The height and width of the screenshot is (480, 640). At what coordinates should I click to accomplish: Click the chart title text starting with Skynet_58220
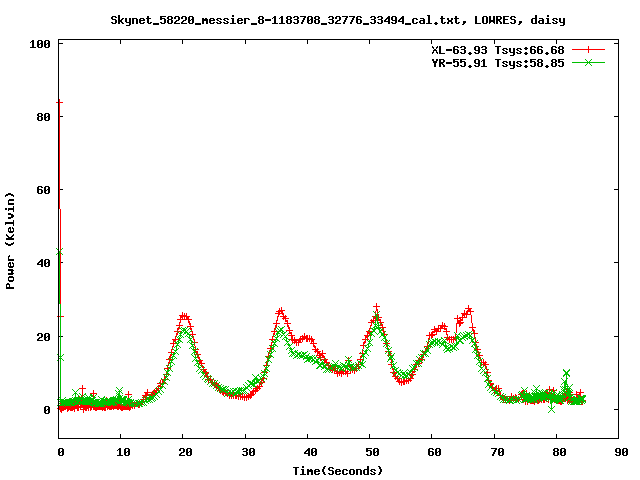coord(338,20)
